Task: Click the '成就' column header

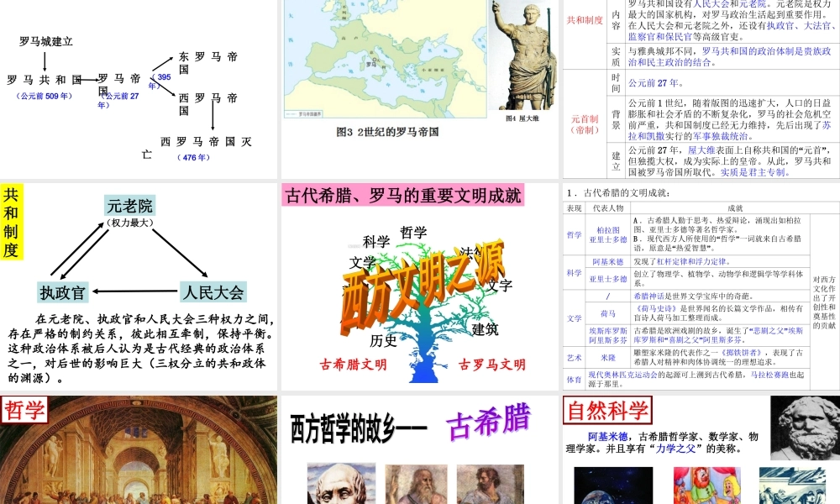Action: (x=735, y=208)
